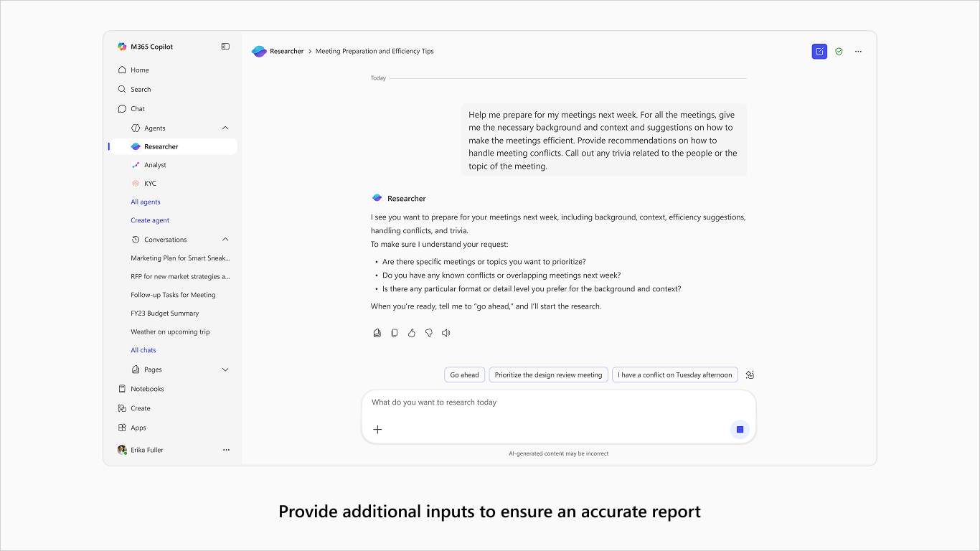Open Follow-up Tasks for Meeting conversation

pyautogui.click(x=173, y=295)
